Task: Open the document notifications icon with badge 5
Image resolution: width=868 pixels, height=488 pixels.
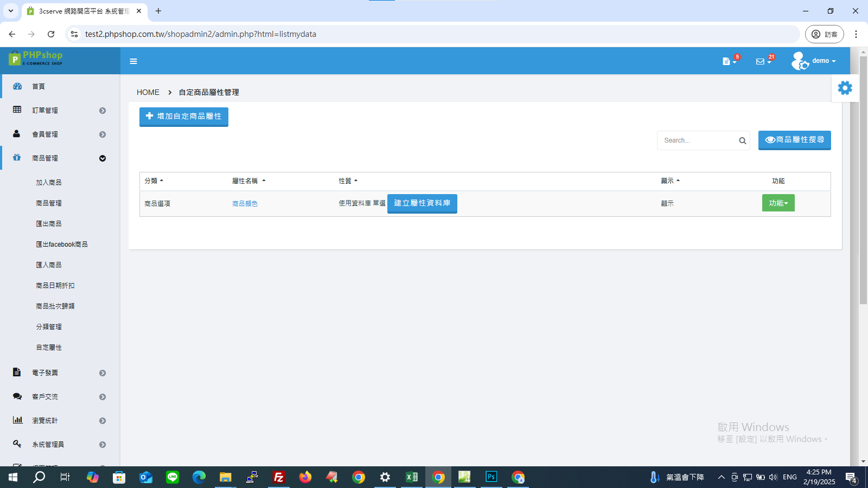Action: [730, 61]
